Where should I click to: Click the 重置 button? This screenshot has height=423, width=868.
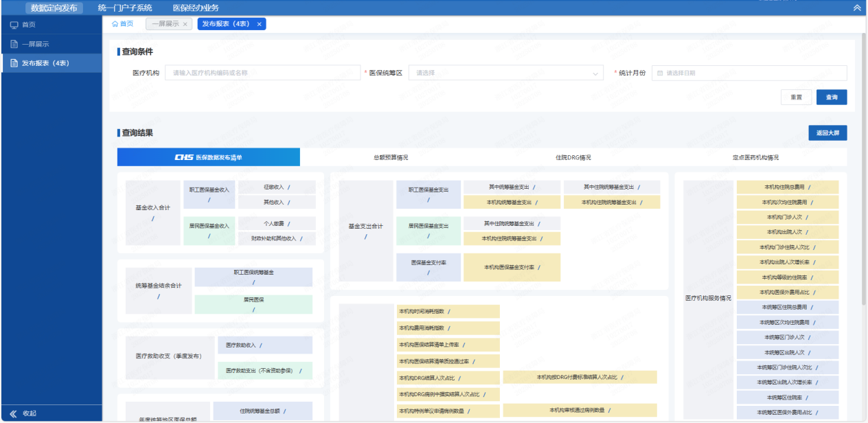(x=797, y=98)
